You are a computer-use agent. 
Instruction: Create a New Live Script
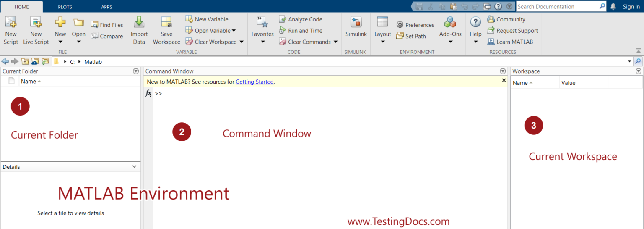point(36,23)
